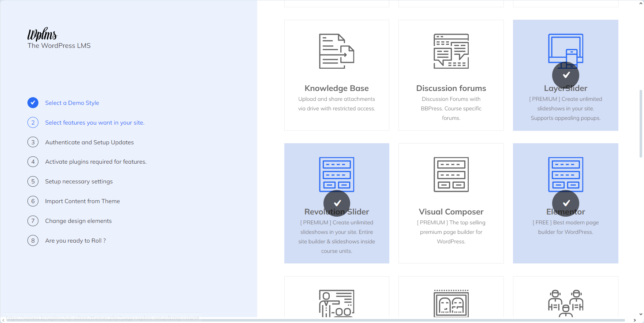
Task: Click the step 7 circle number
Action: pos(33,221)
